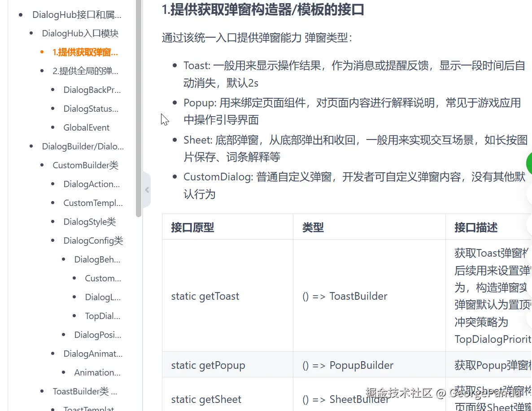
Task: Select the DialogBeh child entry
Action: 97,259
